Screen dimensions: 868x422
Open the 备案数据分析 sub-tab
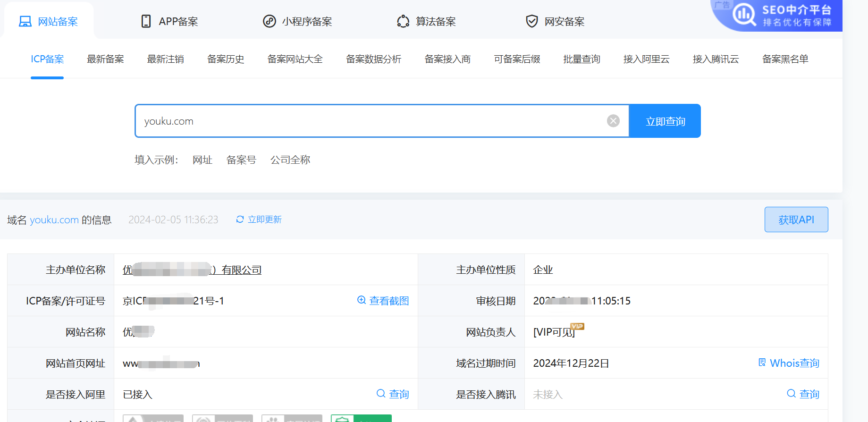[373, 59]
